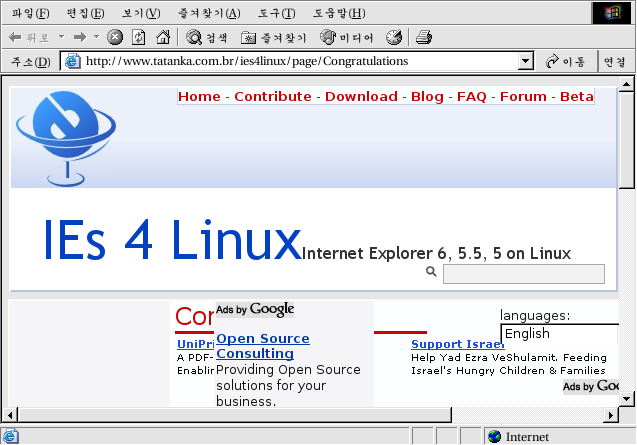Click the horizontal scrollbar left arrow

[10, 415]
